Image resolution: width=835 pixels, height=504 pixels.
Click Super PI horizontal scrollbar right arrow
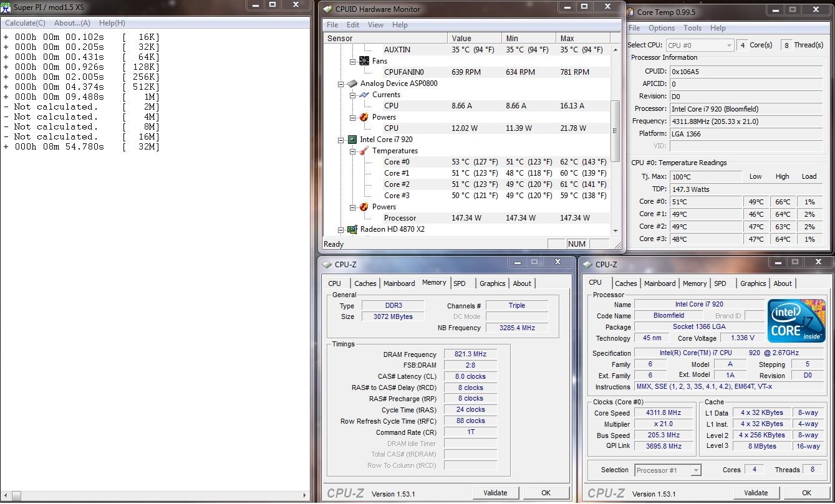(x=305, y=496)
